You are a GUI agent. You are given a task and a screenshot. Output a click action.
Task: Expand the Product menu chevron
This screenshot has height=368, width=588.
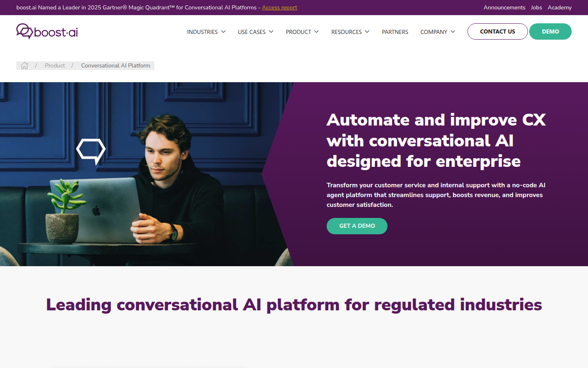[x=316, y=32]
